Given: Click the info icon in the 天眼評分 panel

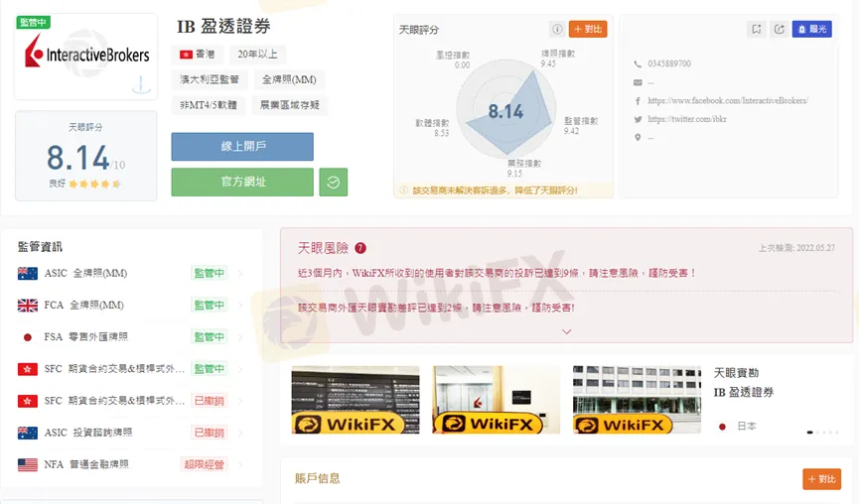Looking at the screenshot, I should pos(557,29).
